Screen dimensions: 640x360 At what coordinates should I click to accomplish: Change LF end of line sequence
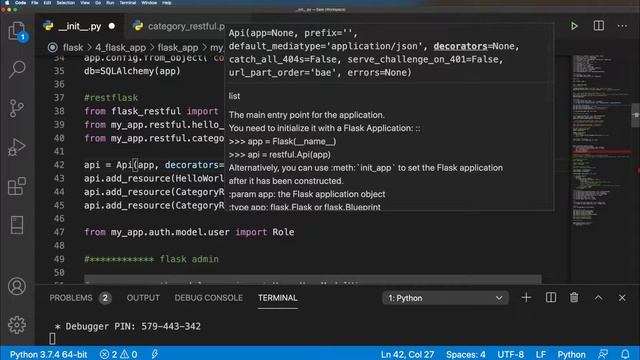tap(541, 354)
